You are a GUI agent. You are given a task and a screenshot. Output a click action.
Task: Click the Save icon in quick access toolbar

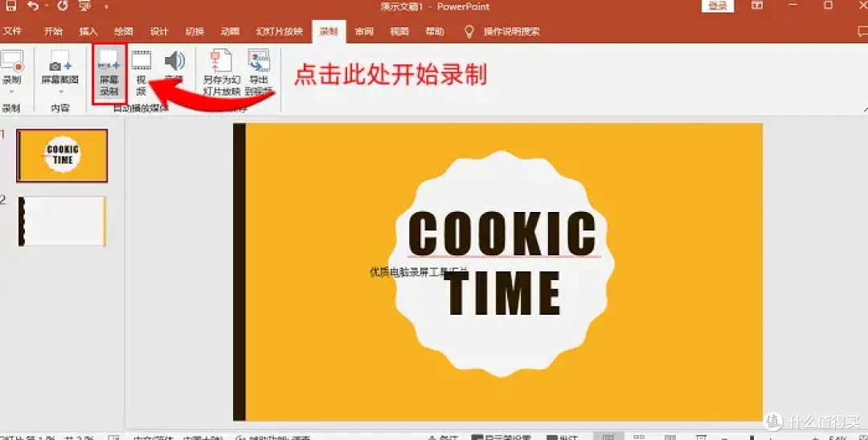click(x=10, y=6)
